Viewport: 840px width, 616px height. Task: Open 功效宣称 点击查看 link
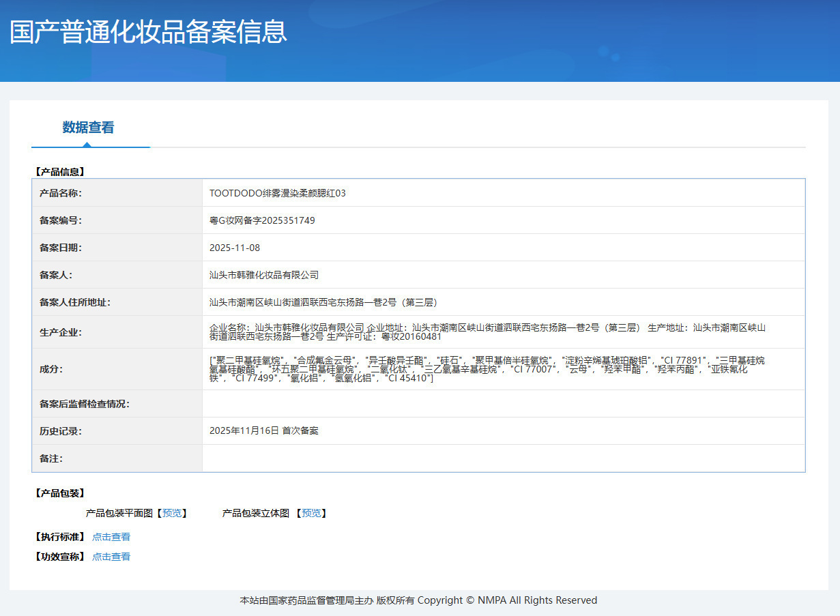pyautogui.click(x=111, y=557)
